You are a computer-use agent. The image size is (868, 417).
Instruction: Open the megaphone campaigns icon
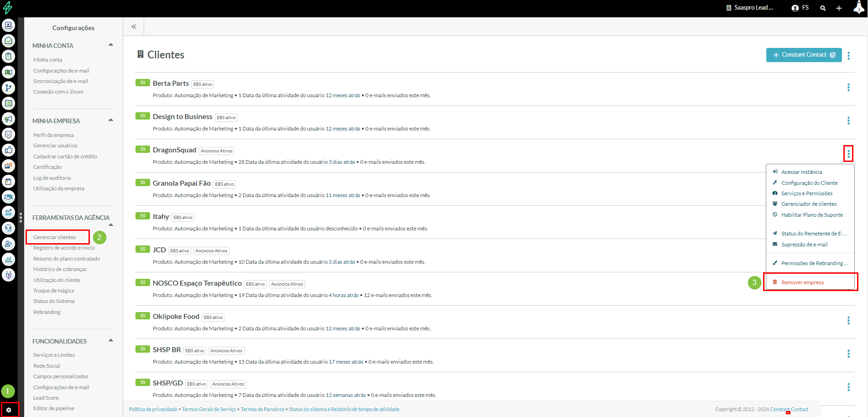click(8, 119)
